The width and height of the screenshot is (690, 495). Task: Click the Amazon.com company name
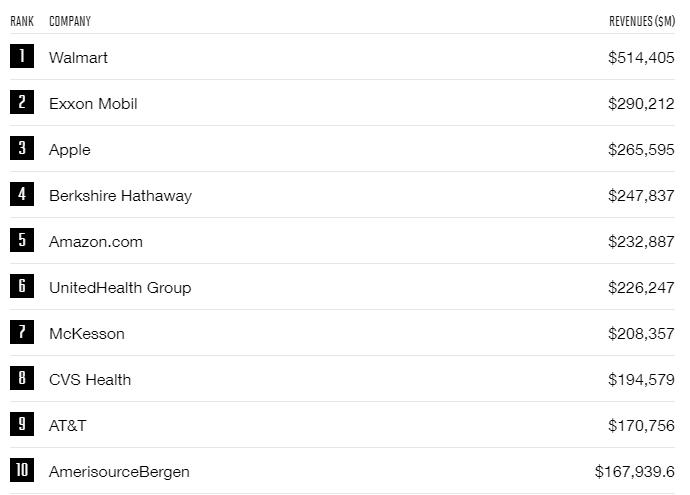pos(96,242)
